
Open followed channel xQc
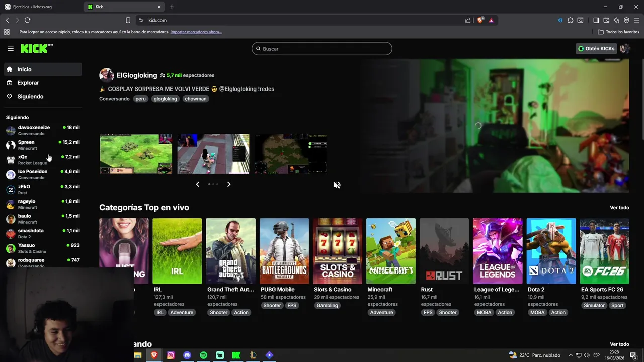coord(43,160)
